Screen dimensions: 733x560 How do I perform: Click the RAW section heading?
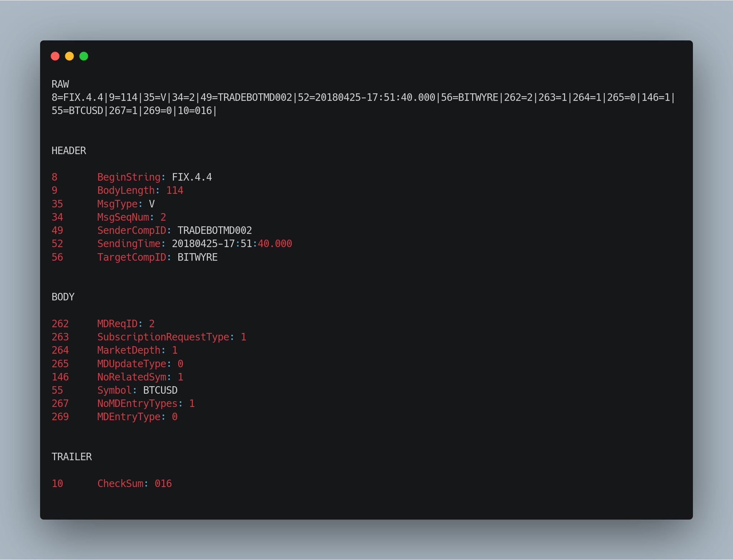coord(60,84)
